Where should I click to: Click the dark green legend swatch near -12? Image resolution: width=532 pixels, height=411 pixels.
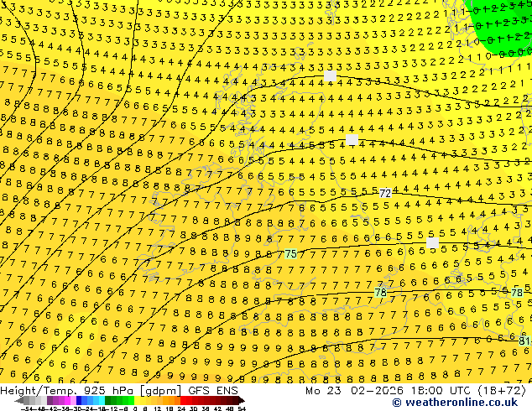point(108,401)
